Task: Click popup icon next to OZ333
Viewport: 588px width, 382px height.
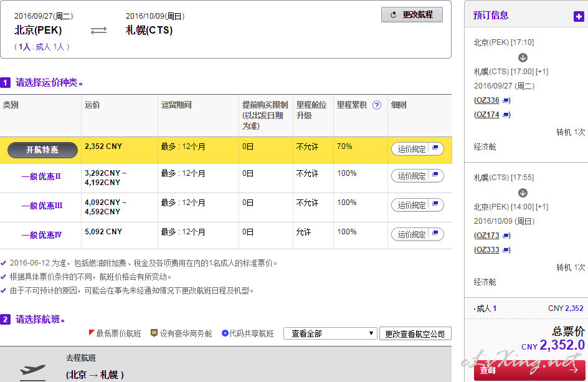Action: pos(506,250)
